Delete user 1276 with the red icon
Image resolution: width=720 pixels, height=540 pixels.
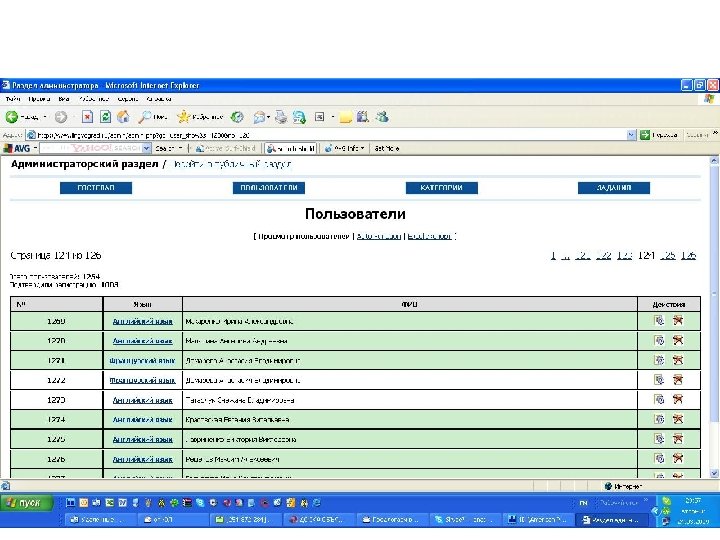(x=678, y=458)
